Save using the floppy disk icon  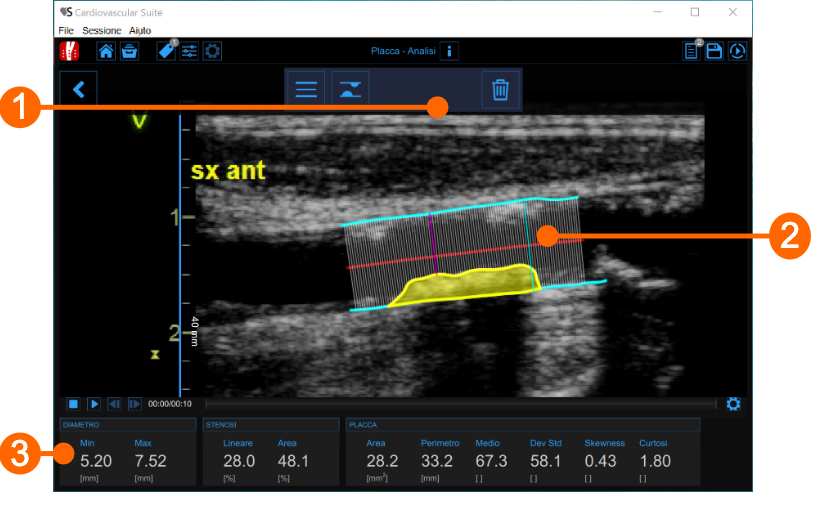[x=714, y=52]
